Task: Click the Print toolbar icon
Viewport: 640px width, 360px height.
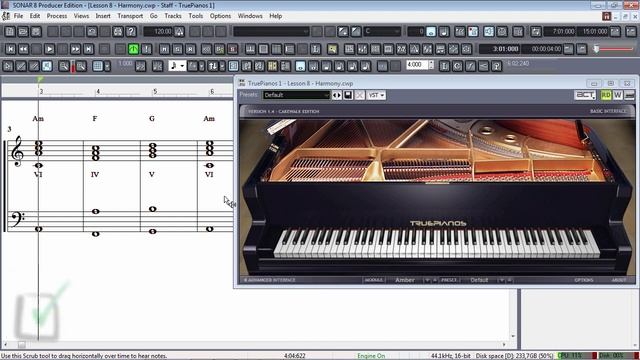Action: 118,31
